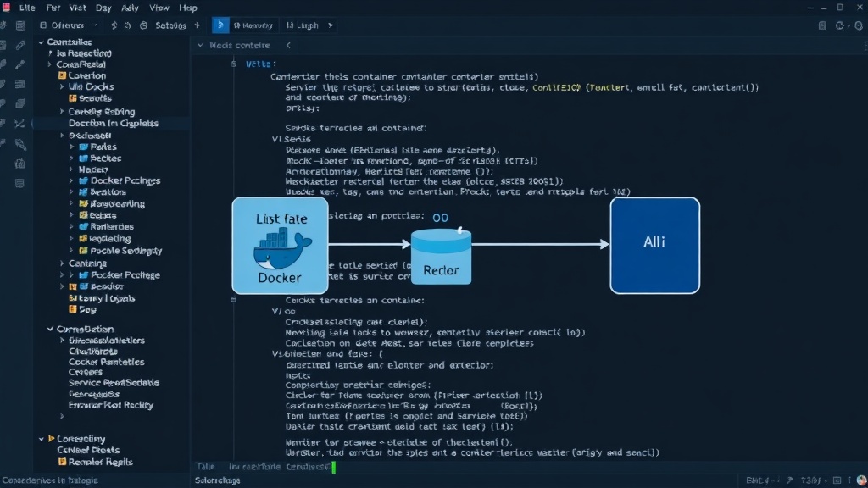This screenshot has height=488, width=868.
Task: Expand the CoraFfesial tree node
Action: pos(50,64)
